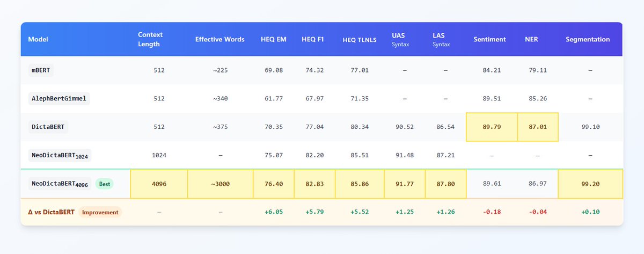The height and width of the screenshot is (254, 644).
Task: Click the green +0.10 delta value
Action: tap(590, 212)
